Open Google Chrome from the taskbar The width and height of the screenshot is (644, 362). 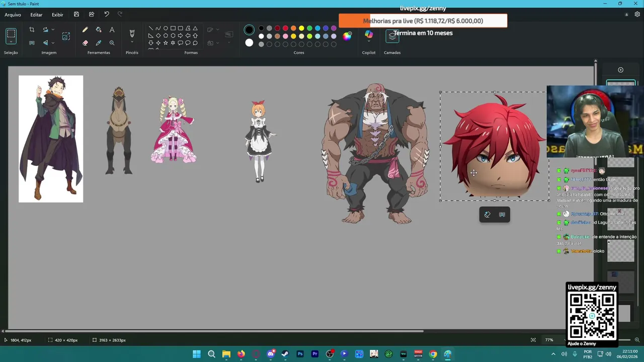click(x=433, y=354)
